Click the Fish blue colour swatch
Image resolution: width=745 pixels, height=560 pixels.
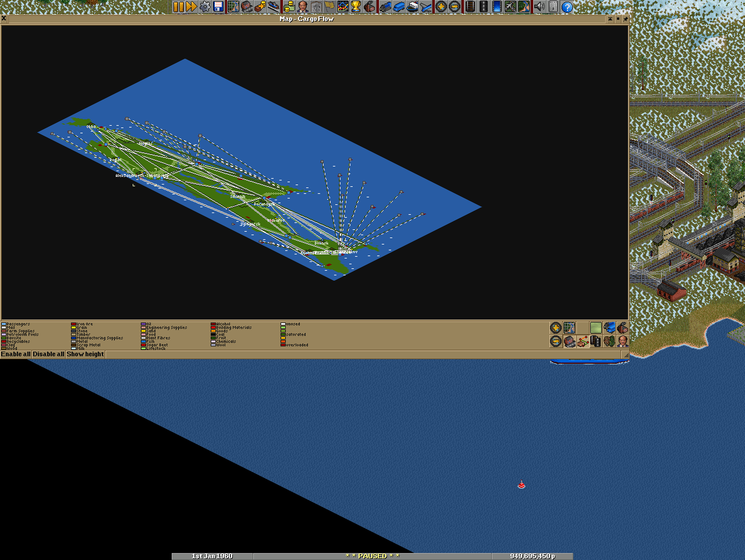[143, 342]
